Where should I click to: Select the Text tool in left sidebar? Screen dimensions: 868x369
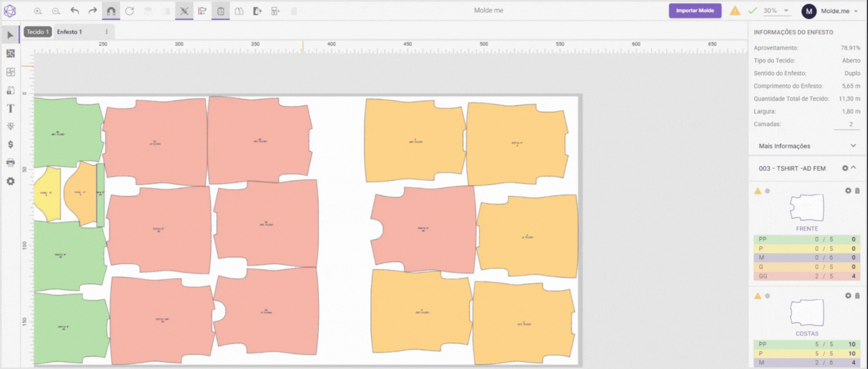point(10,109)
